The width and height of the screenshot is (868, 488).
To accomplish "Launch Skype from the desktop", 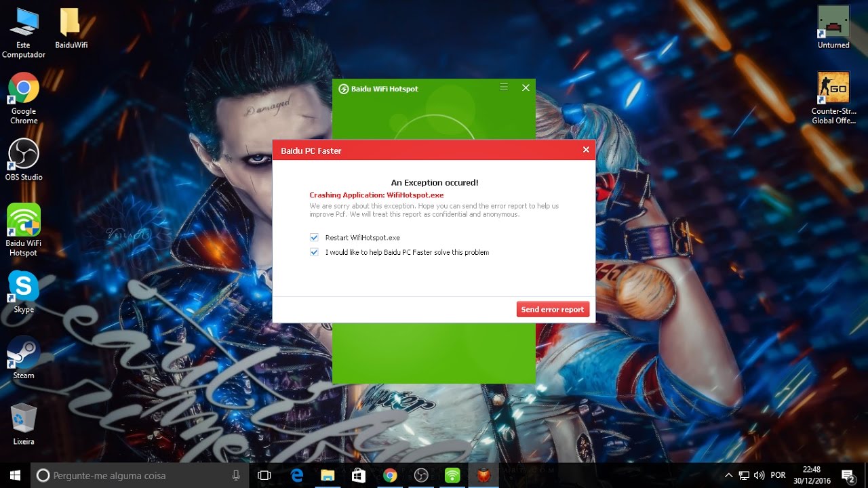I will (x=24, y=292).
